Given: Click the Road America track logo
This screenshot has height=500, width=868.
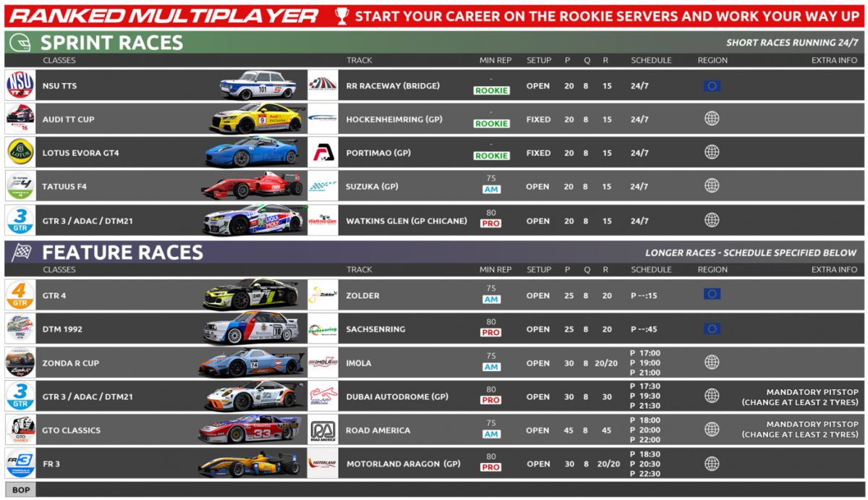Looking at the screenshot, I should (323, 430).
